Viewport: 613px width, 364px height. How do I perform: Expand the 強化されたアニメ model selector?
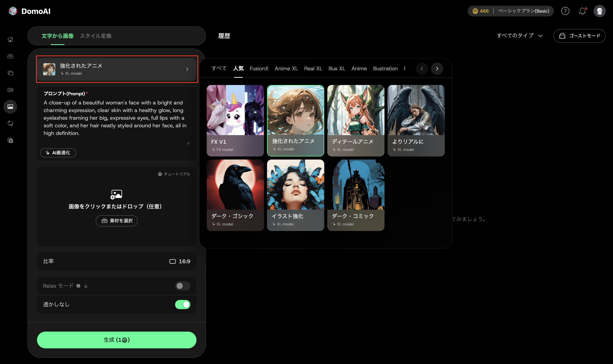coord(117,69)
